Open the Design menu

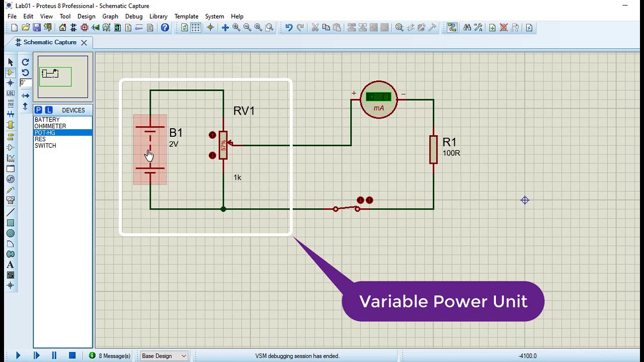coord(86,16)
